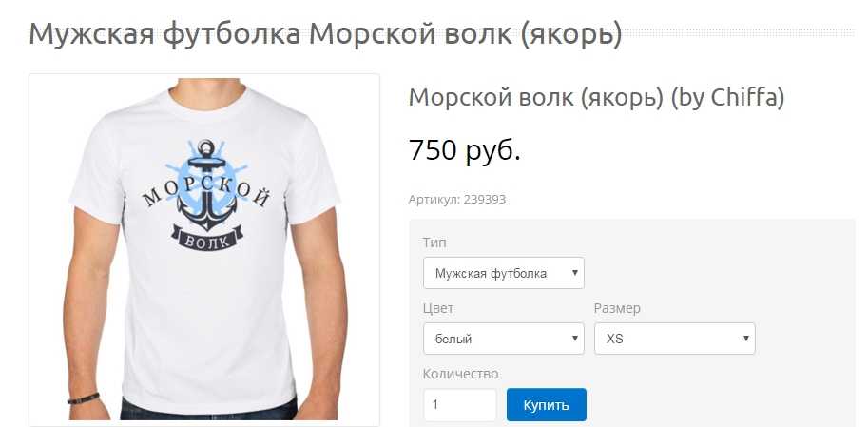Click the 750 руб. price
The height and width of the screenshot is (427, 868).
pos(464,150)
